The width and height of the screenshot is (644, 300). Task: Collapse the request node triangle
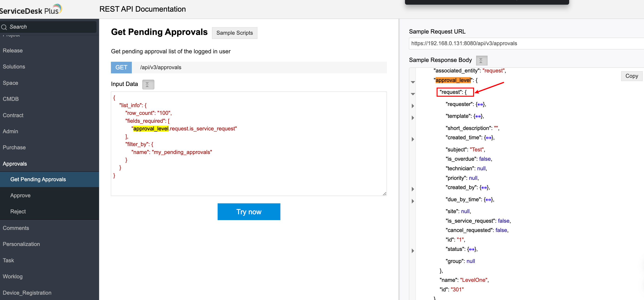(413, 94)
